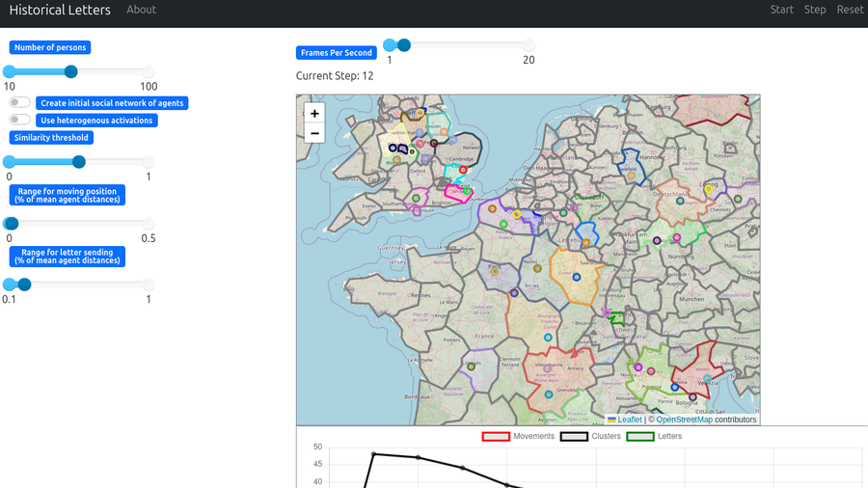Click the letter sending range slider handle

[x=24, y=285]
